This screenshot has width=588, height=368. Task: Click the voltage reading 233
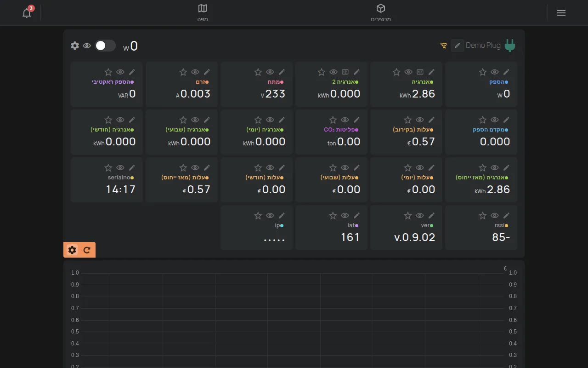(276, 94)
